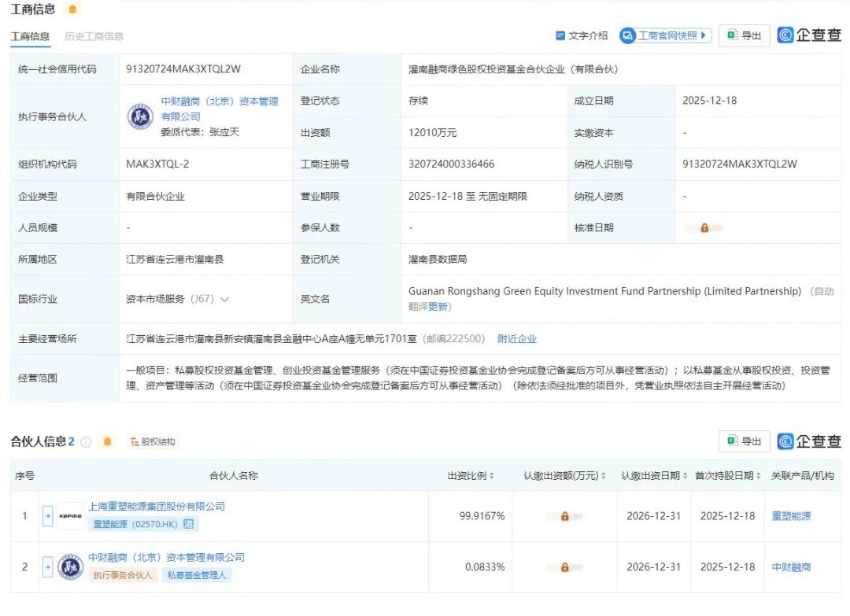This screenshot has width=850, height=616.
Task: Open 工商官网快照 snapshot button
Action: [665, 35]
